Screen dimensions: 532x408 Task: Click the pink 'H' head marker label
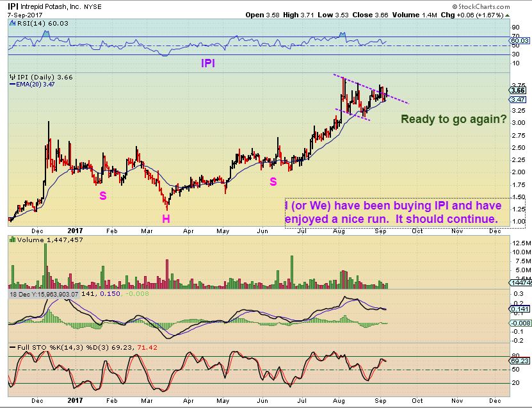point(166,218)
